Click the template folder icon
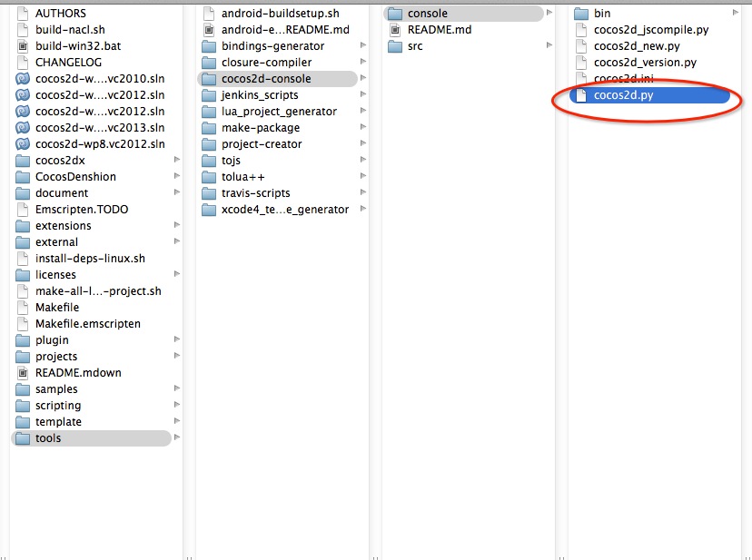Screen dimensions: 752x560 point(23,422)
